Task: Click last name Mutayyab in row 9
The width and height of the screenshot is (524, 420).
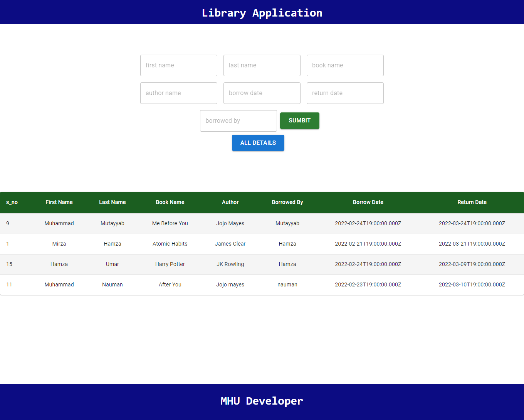Action: pos(113,223)
